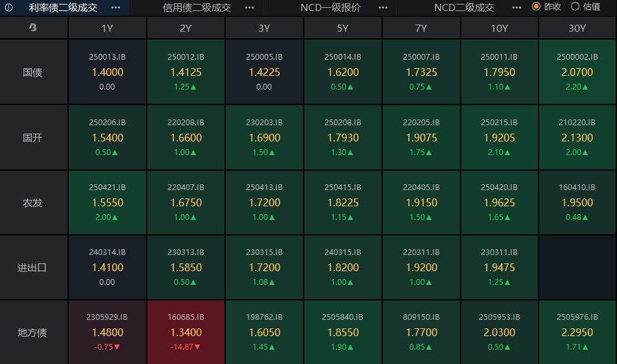Select the 估值 radio option
The height and width of the screenshot is (364, 617).
(x=585, y=6)
